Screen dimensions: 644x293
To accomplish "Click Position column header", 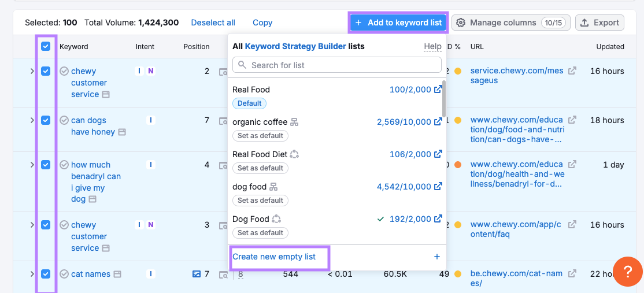I will pos(197,46).
